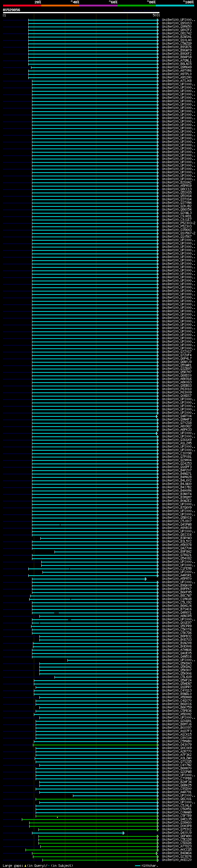Select the query label AV529856

11,10
